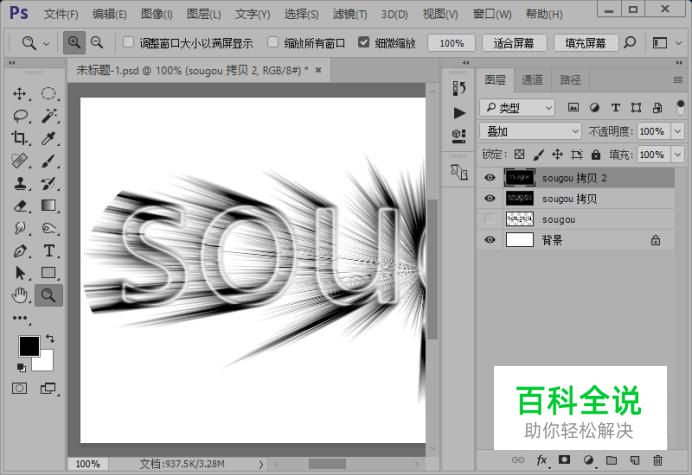Switch to the 通道 tab
Viewport: 692px width, 475px height.
click(x=532, y=80)
